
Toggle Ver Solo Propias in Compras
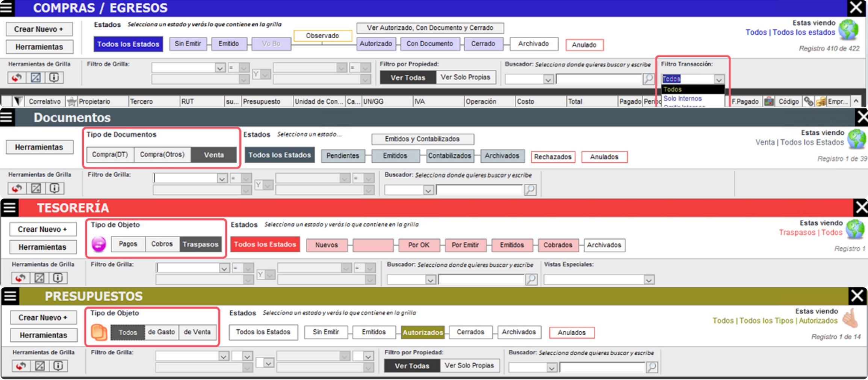coord(465,77)
